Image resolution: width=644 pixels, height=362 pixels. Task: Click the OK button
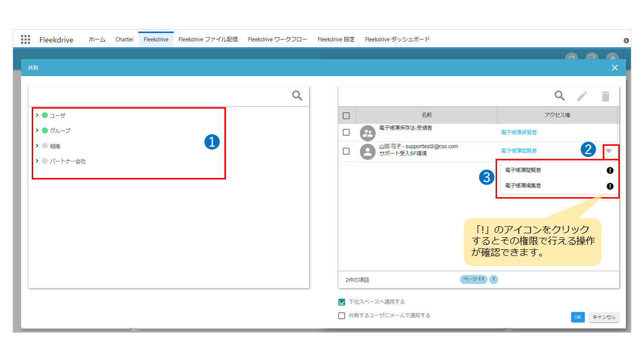[578, 317]
